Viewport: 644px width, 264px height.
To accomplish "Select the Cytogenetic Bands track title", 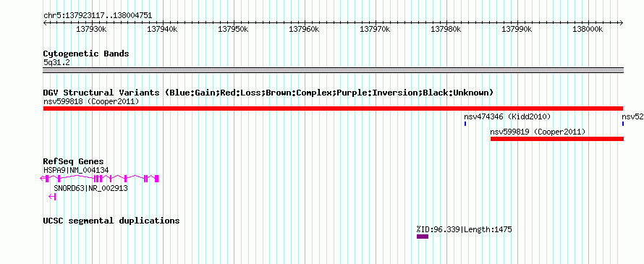I will (x=86, y=54).
